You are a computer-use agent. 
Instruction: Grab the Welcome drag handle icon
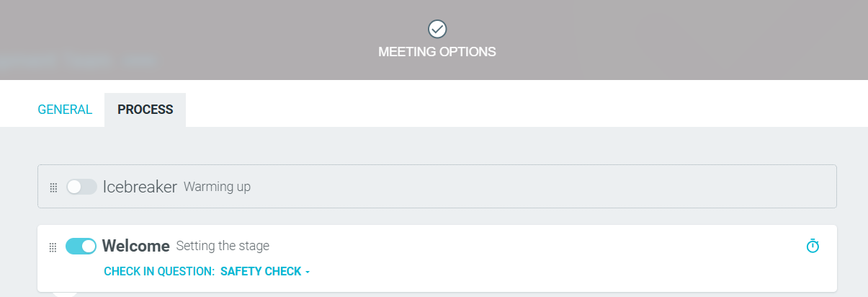53,247
